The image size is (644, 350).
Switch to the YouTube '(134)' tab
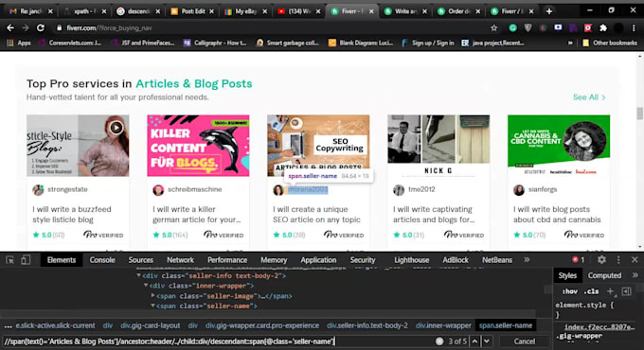click(x=299, y=11)
